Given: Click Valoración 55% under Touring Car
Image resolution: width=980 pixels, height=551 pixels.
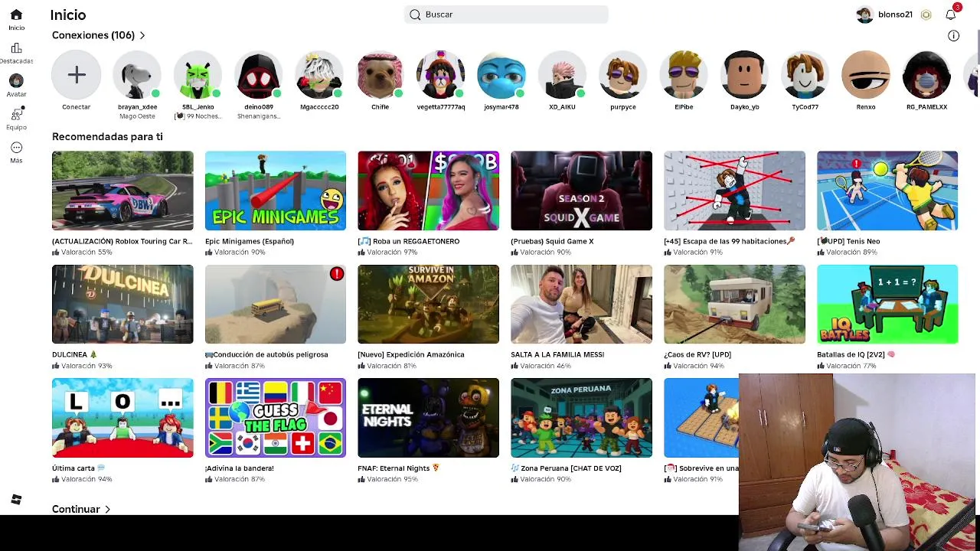Looking at the screenshot, I should (87, 252).
